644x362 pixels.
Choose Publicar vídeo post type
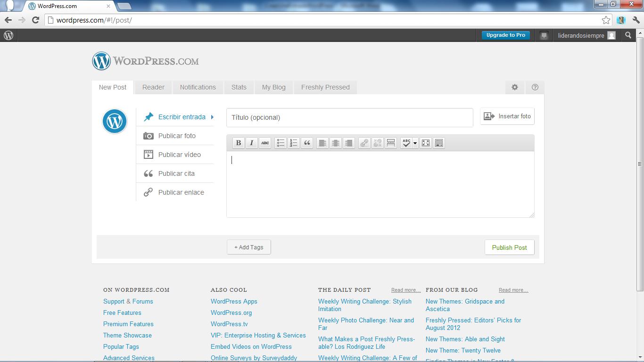point(175,155)
